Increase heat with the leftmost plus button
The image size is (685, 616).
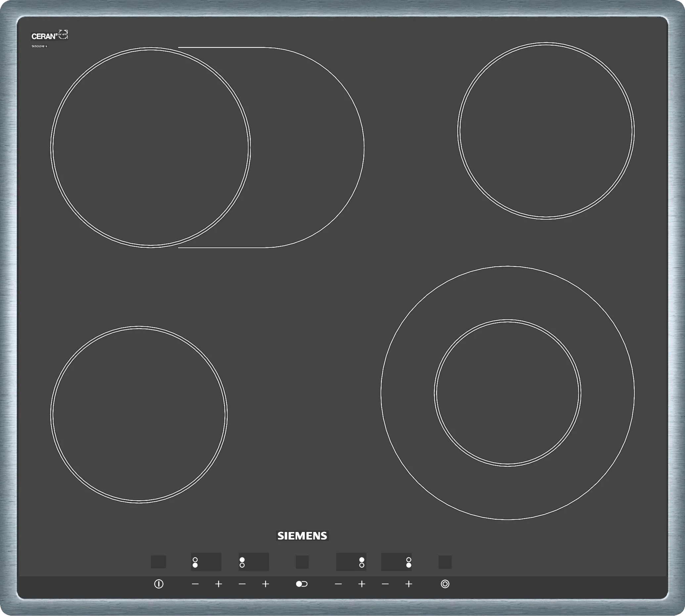tap(218, 584)
